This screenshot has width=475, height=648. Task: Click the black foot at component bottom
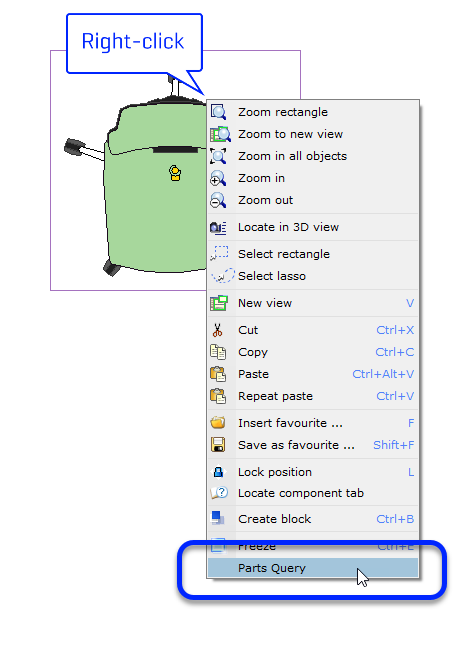click(x=112, y=267)
